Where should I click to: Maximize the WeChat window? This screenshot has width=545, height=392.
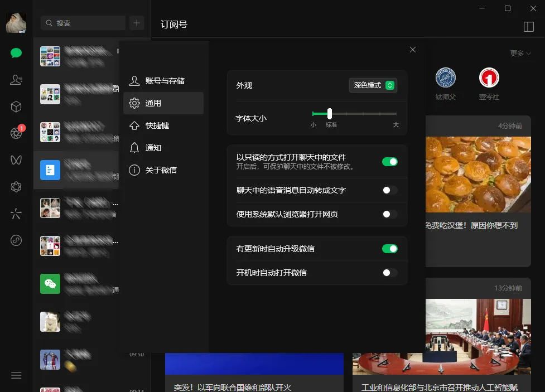click(508, 8)
